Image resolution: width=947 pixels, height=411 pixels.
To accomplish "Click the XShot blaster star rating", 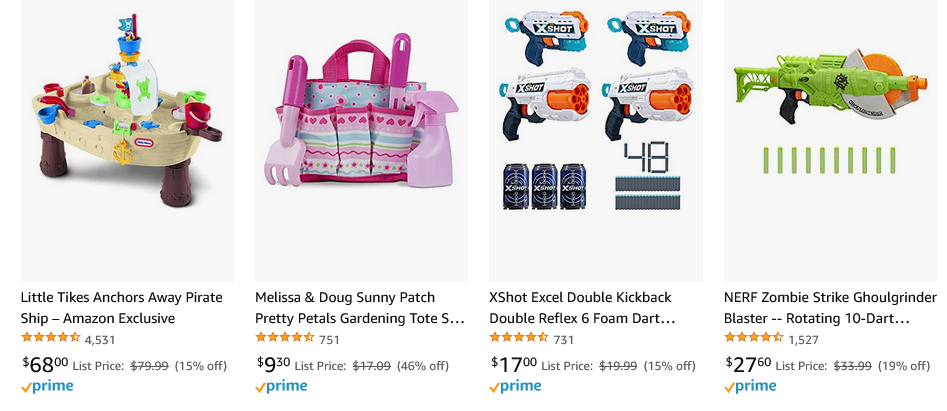I will [518, 339].
